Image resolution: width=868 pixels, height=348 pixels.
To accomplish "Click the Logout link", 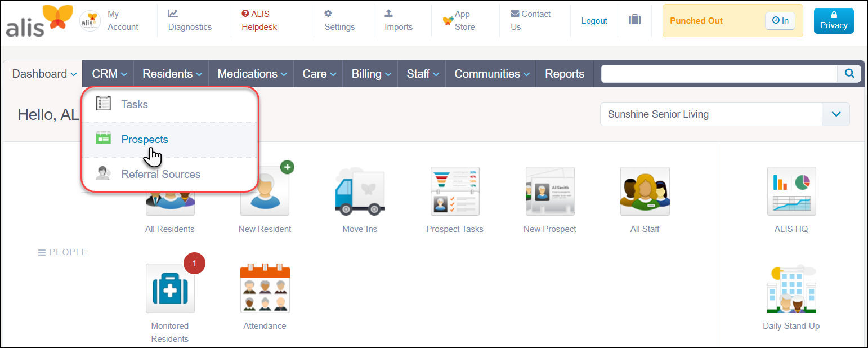I will click(594, 20).
